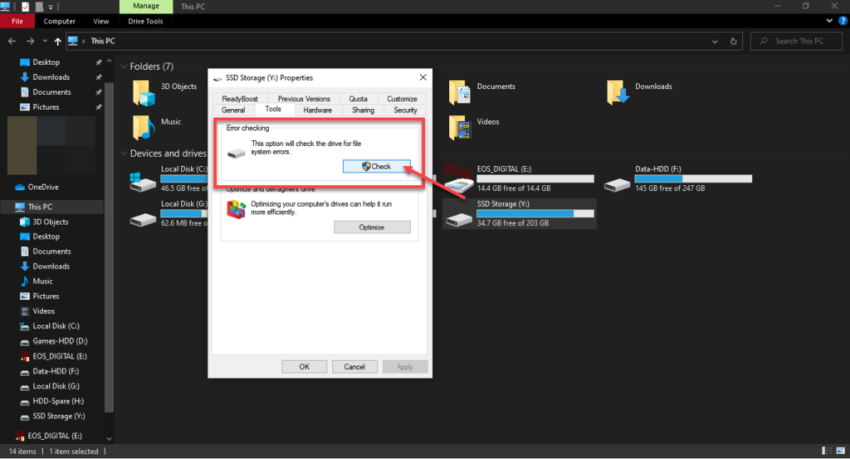Click the greyed-out Apply button
850x459 pixels.
pos(405,367)
